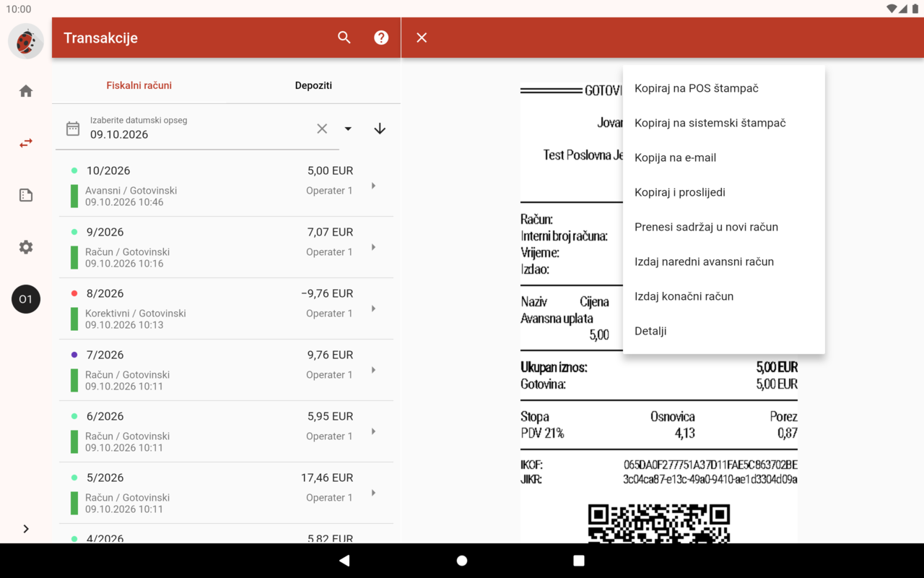Select transaction 7/2026 title

coord(105,355)
